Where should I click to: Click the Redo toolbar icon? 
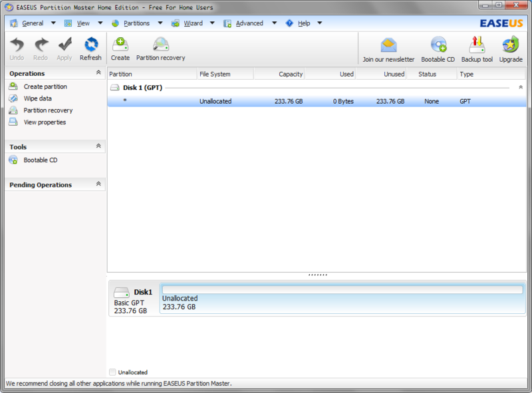click(41, 45)
